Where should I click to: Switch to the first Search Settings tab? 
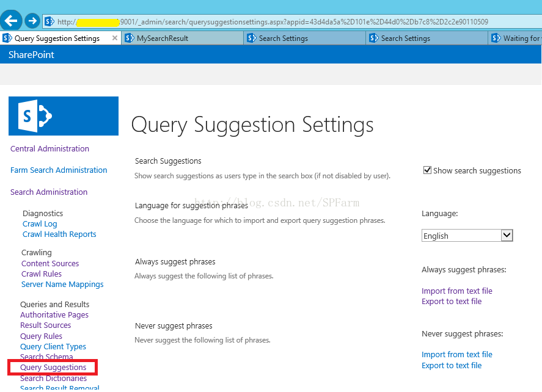click(x=305, y=38)
